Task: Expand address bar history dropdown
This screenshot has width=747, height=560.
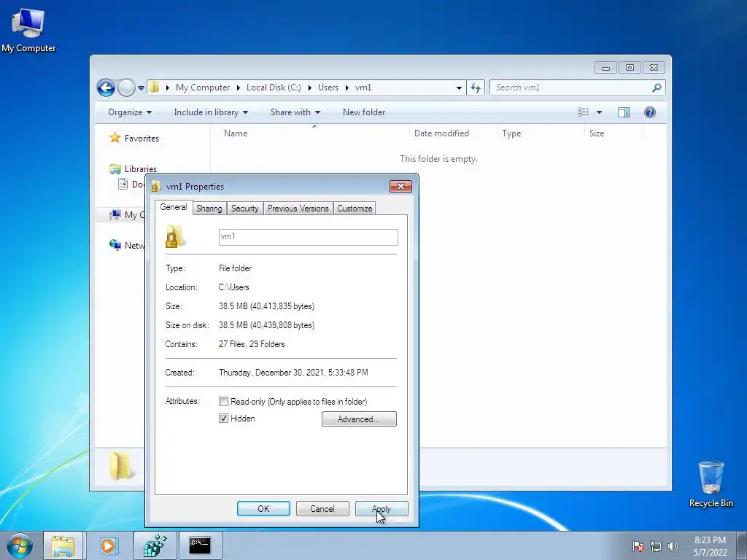Action: tap(459, 87)
